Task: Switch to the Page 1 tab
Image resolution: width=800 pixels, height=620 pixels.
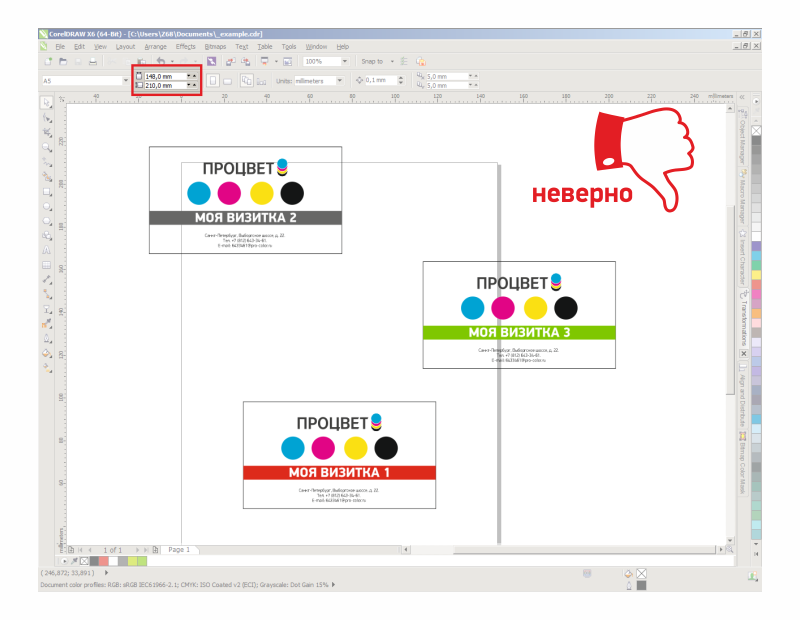Action: [179, 550]
